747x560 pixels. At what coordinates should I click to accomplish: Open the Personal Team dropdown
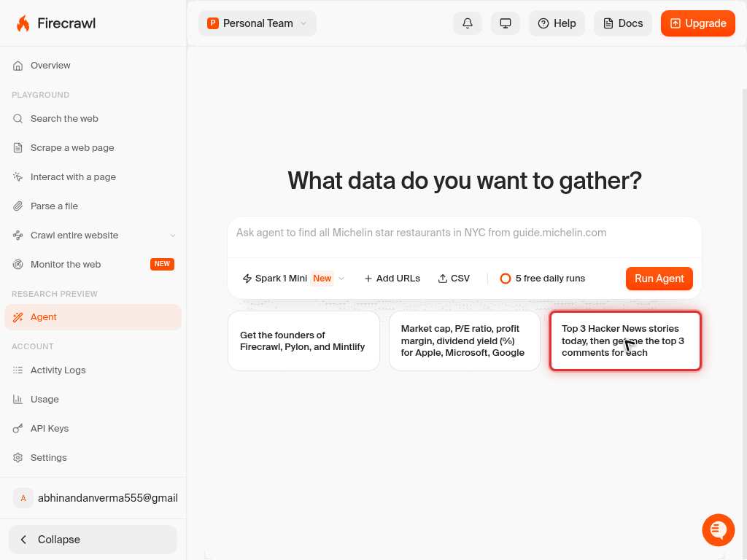pos(258,23)
